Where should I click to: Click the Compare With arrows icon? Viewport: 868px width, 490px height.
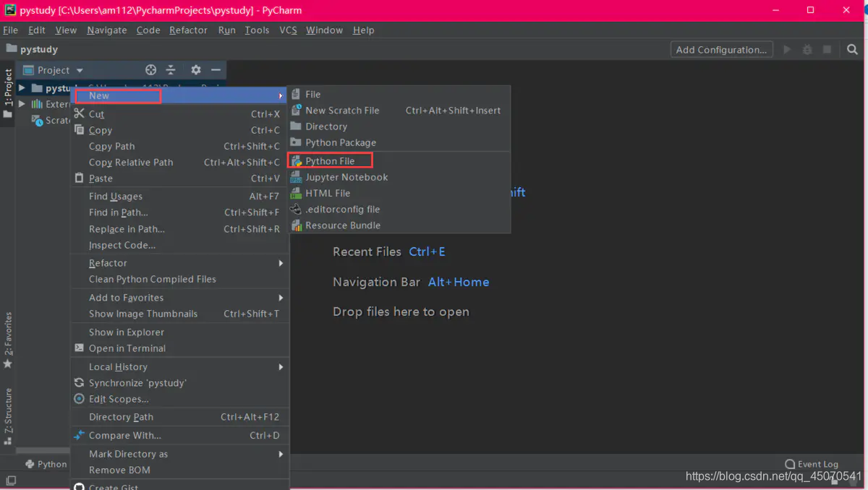(x=80, y=435)
